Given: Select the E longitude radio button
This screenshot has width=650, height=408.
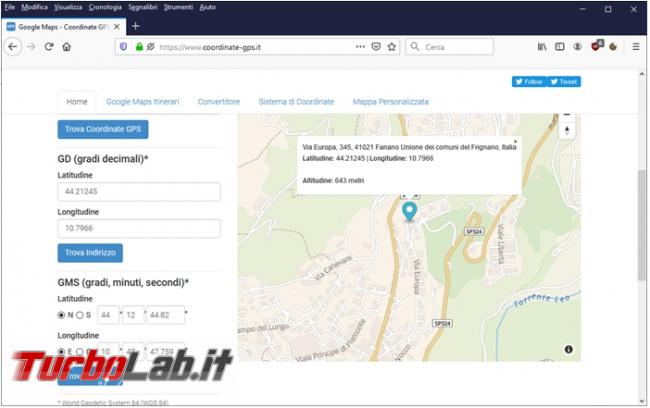Looking at the screenshot, I should coord(61,352).
